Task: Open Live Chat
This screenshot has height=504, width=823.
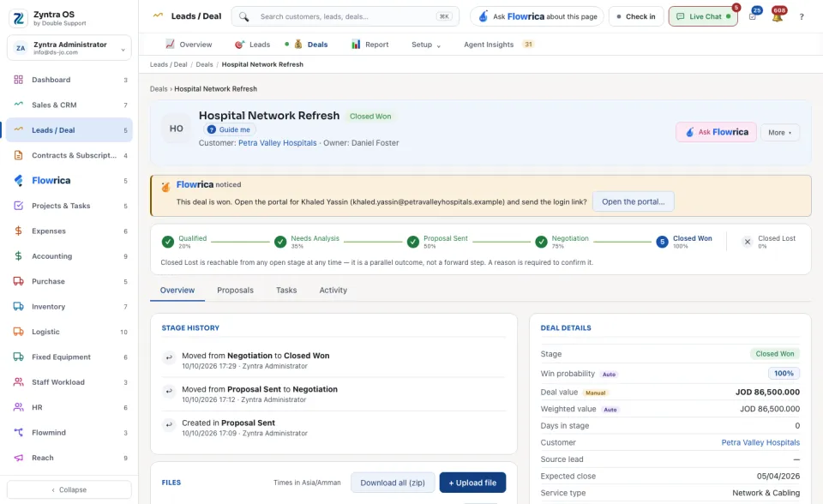Action: click(x=703, y=17)
